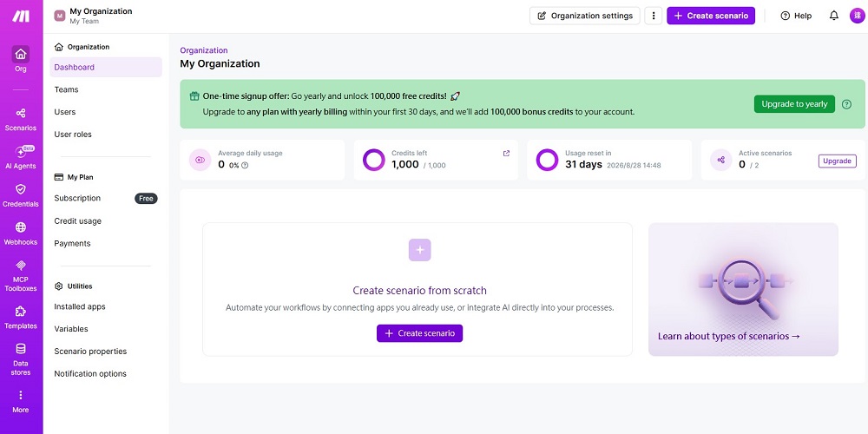
Task: Click the help question icon on offer banner
Action: (846, 104)
